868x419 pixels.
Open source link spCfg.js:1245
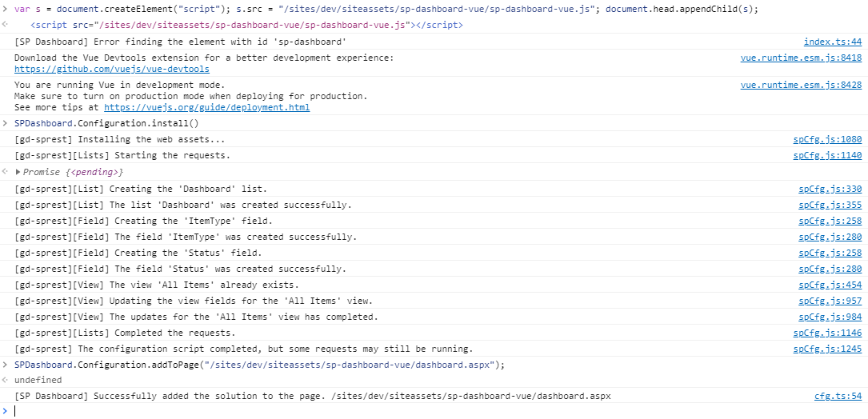(827, 349)
